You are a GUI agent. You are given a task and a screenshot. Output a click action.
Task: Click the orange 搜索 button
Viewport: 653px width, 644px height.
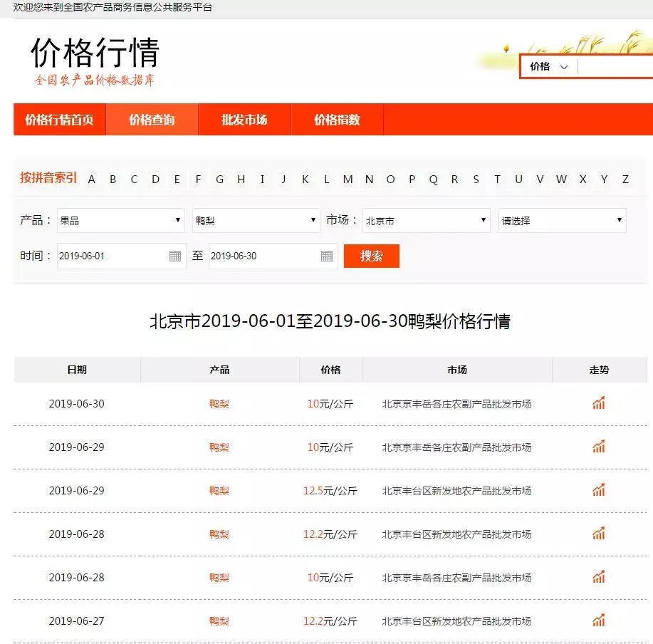click(x=371, y=256)
